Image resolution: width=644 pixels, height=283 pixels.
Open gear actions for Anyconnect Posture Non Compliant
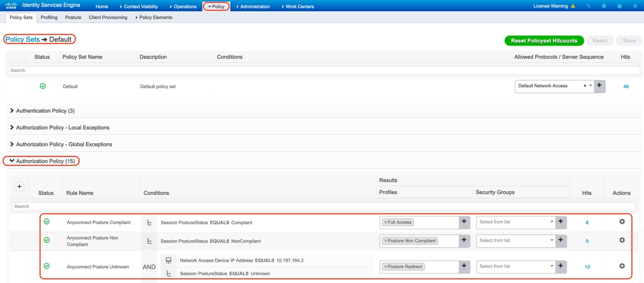point(622,241)
